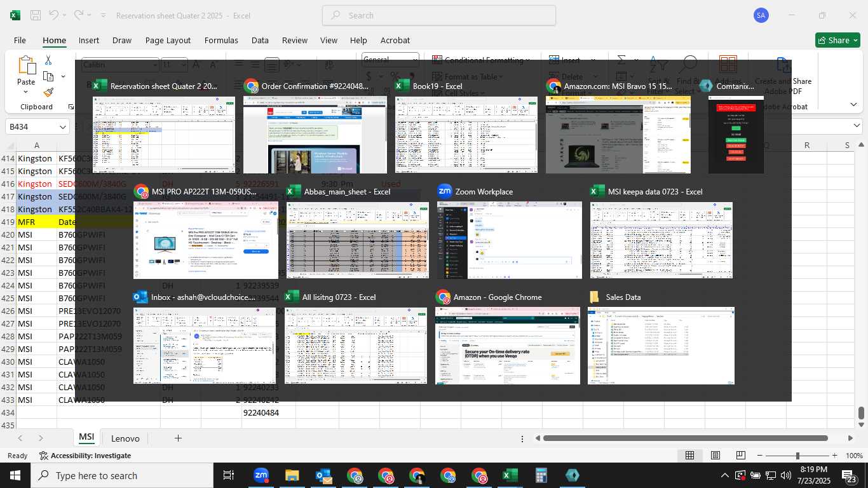This screenshot has width=868, height=488.
Task: Open Task View from the taskbar
Action: 229,475
